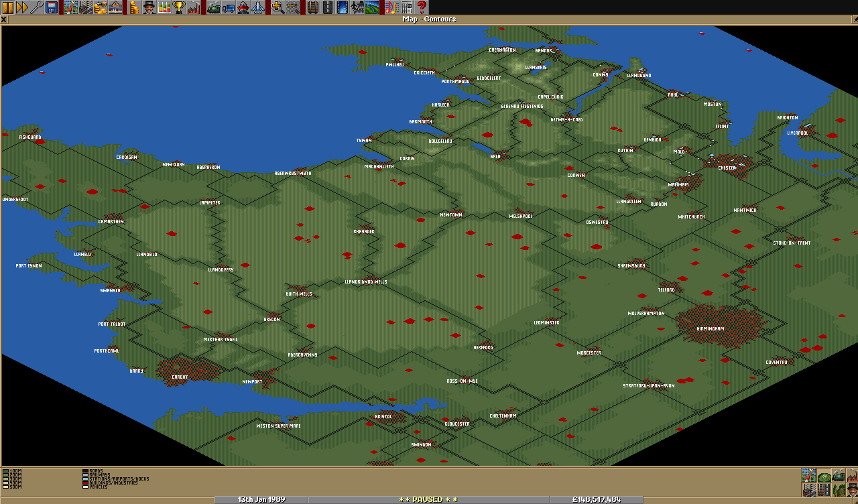Open company general info manager face
The height and width of the screenshot is (504, 858).
148,7
